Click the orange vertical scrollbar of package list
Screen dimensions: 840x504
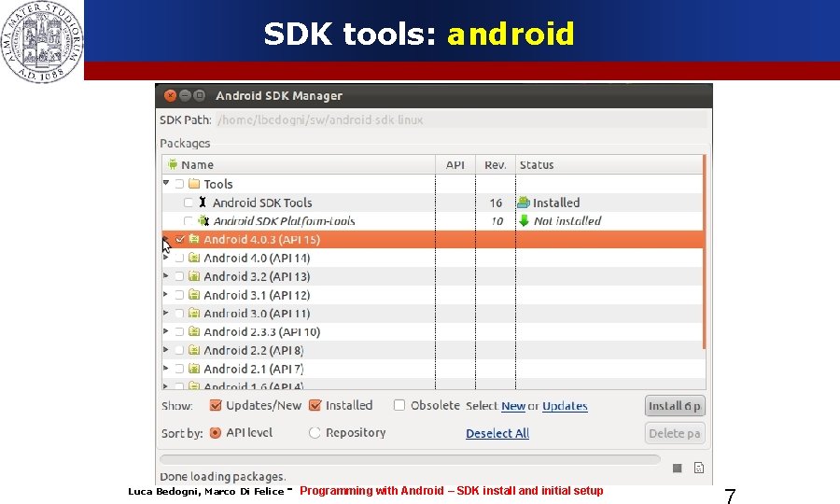704,252
